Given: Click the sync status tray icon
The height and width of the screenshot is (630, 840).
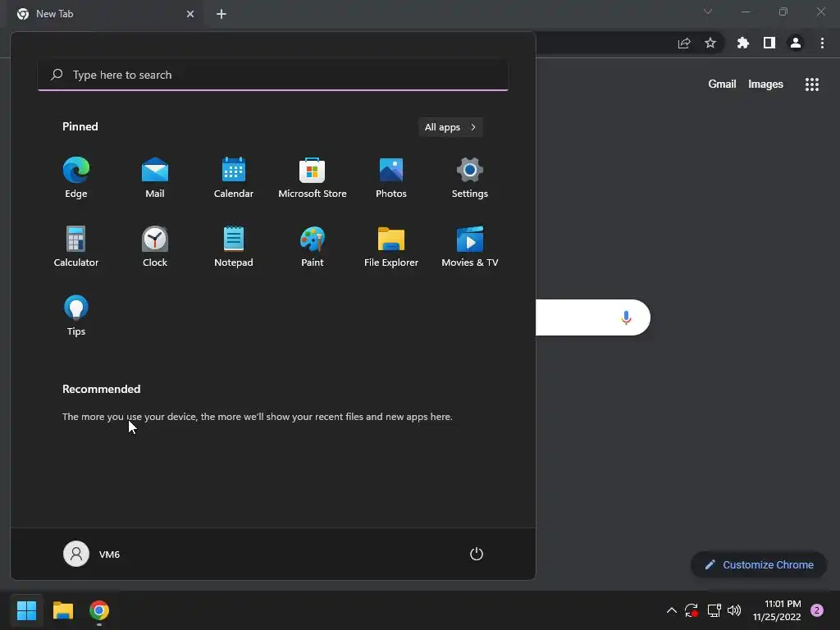Looking at the screenshot, I should pyautogui.click(x=691, y=610).
